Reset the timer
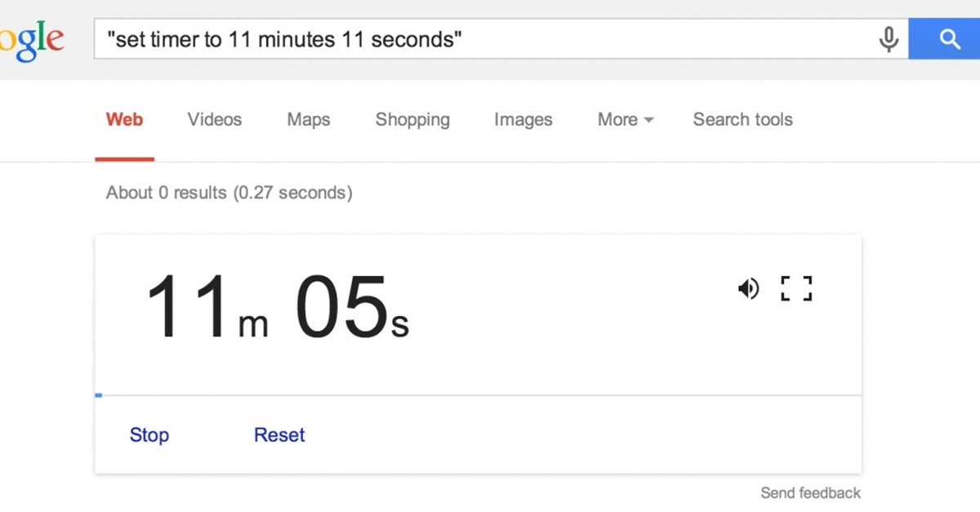Viewport: 980px width, 512px height. 279,435
